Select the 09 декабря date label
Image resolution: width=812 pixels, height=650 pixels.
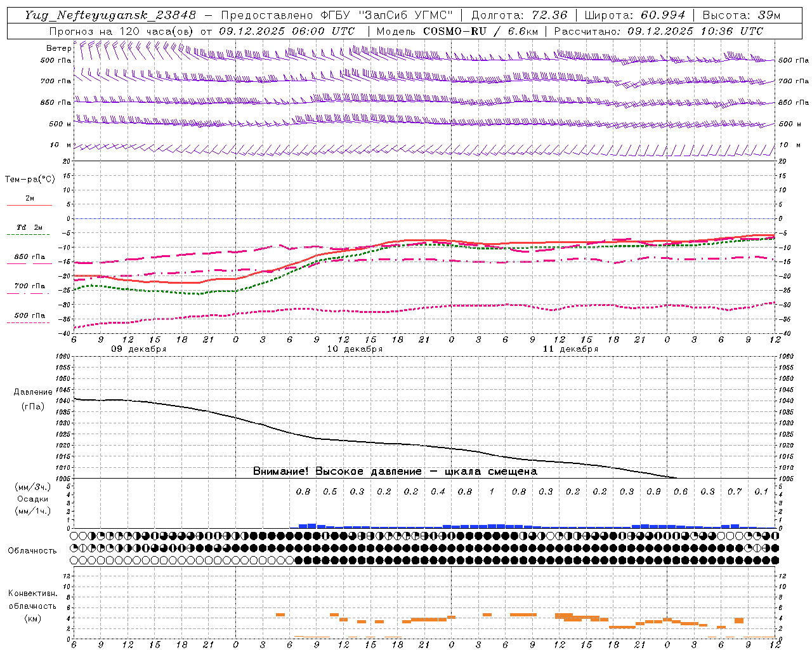pyautogui.click(x=139, y=349)
